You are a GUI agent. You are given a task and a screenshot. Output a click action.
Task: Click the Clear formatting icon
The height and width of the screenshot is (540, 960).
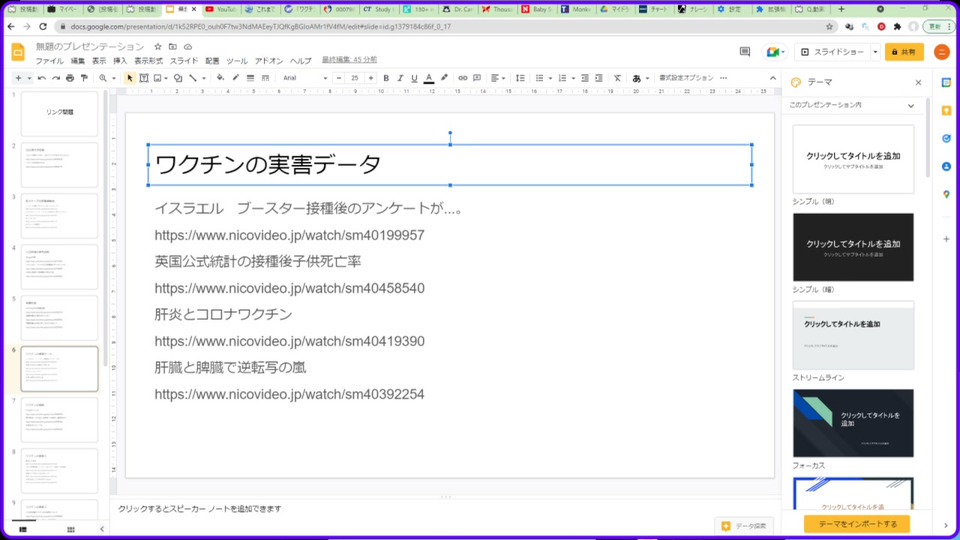coord(617,78)
